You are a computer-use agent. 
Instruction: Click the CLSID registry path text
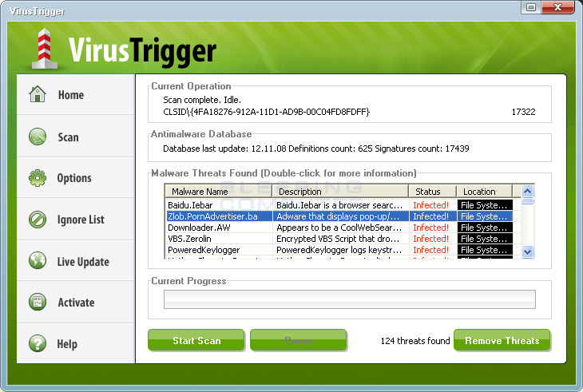click(x=266, y=112)
